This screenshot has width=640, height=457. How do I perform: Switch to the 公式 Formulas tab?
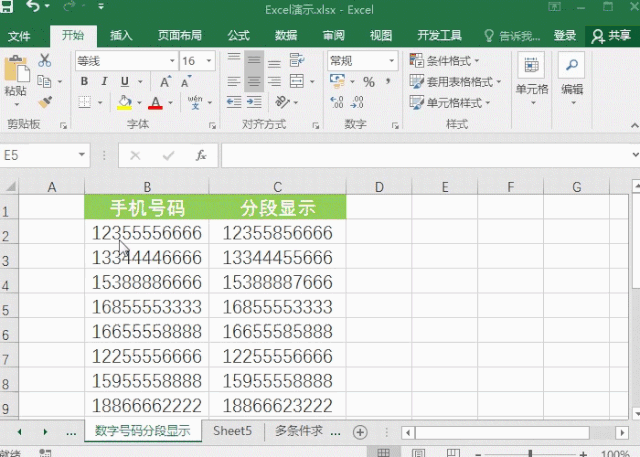pyautogui.click(x=239, y=36)
